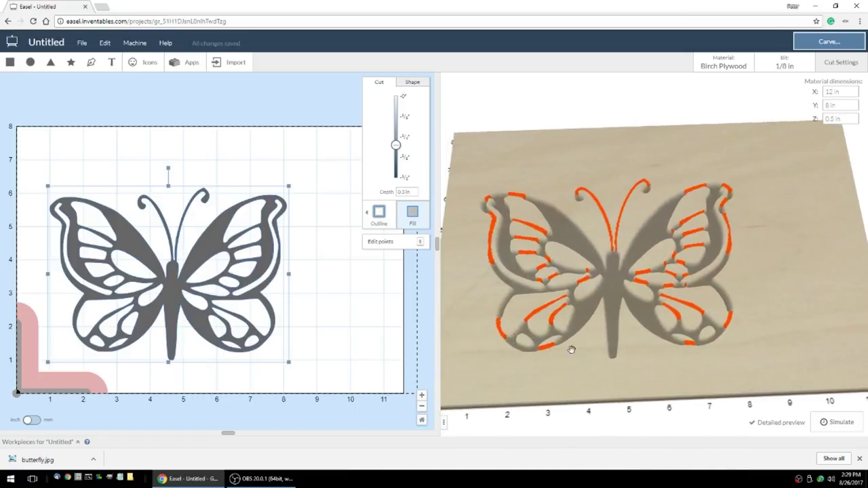868x488 pixels.
Task: Click the browser back button
Action: [8, 21]
